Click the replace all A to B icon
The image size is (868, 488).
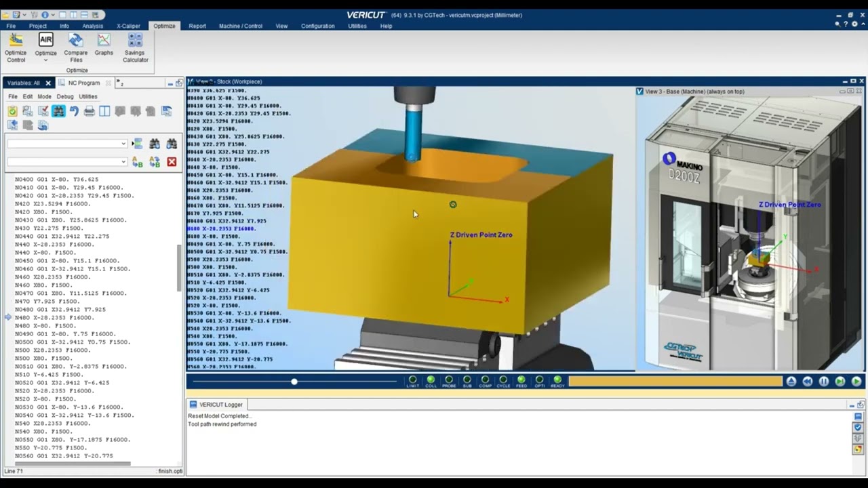[155, 161]
